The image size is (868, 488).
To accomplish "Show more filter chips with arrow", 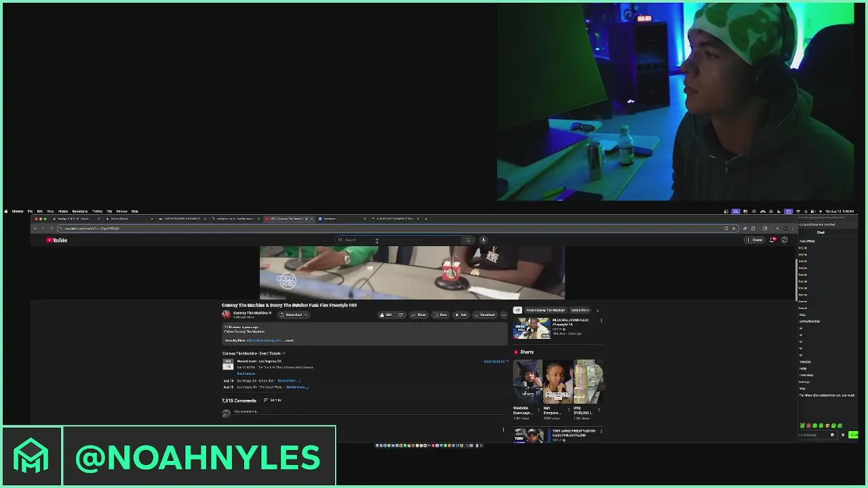I will coord(597,310).
